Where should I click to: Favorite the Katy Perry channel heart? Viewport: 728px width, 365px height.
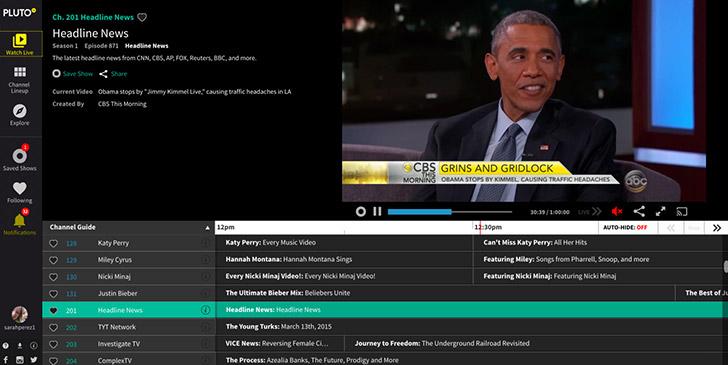coord(53,243)
